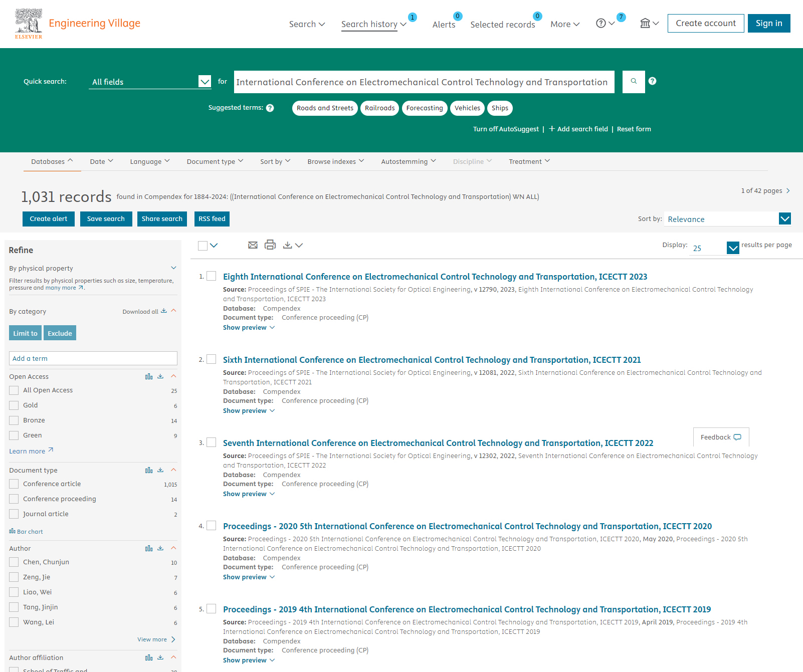Download Author facet data
This screenshot has width=803, height=672.
click(x=160, y=548)
